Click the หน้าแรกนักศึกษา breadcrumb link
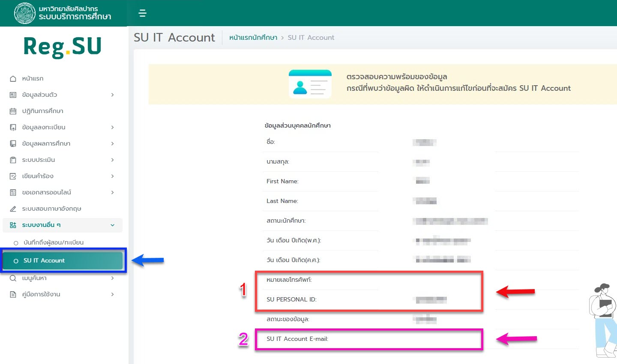Screen dimensions: 617x364 coord(253,38)
